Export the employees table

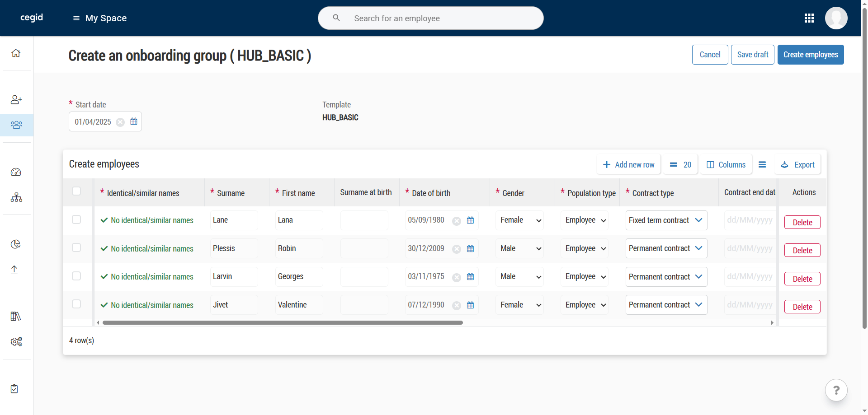pyautogui.click(x=797, y=165)
